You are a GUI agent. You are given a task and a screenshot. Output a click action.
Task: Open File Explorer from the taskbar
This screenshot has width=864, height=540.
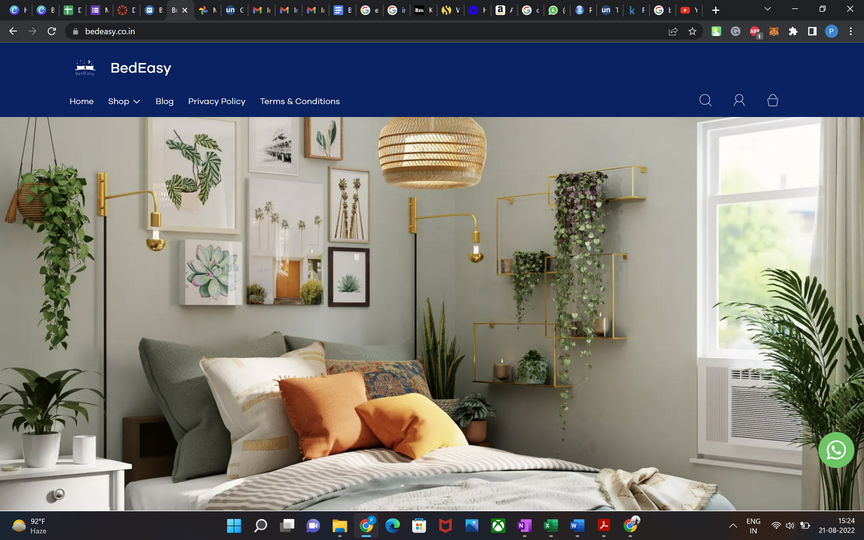coord(339,526)
